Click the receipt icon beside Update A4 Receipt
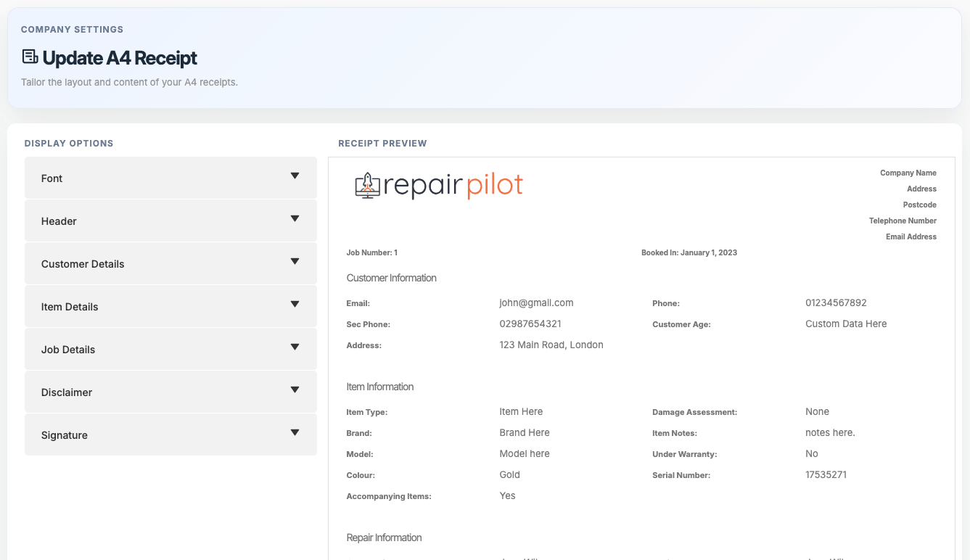 pyautogui.click(x=30, y=57)
